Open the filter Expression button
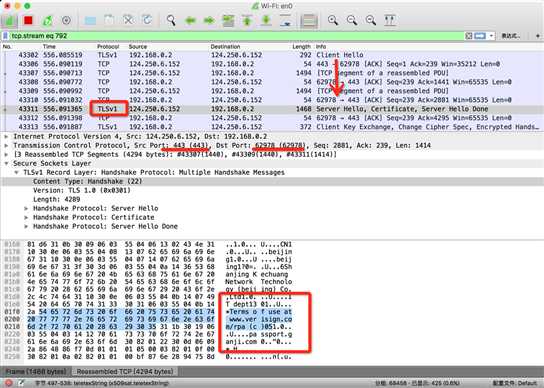The width and height of the screenshot is (544, 388). tap(510, 36)
